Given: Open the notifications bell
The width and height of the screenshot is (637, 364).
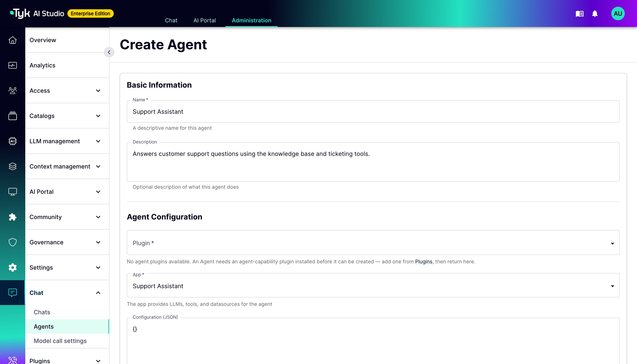Looking at the screenshot, I should tap(595, 13).
